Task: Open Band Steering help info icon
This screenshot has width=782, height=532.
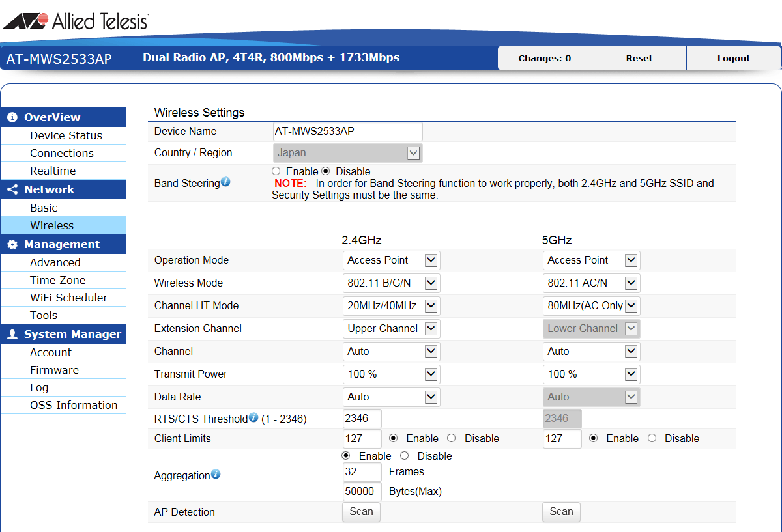Action: (x=225, y=182)
